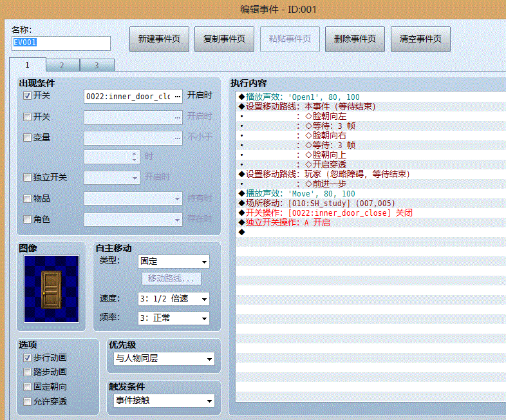506x420 pixels.
Task: Click the 粘贴事件页 button
Action: pyautogui.click(x=290, y=39)
